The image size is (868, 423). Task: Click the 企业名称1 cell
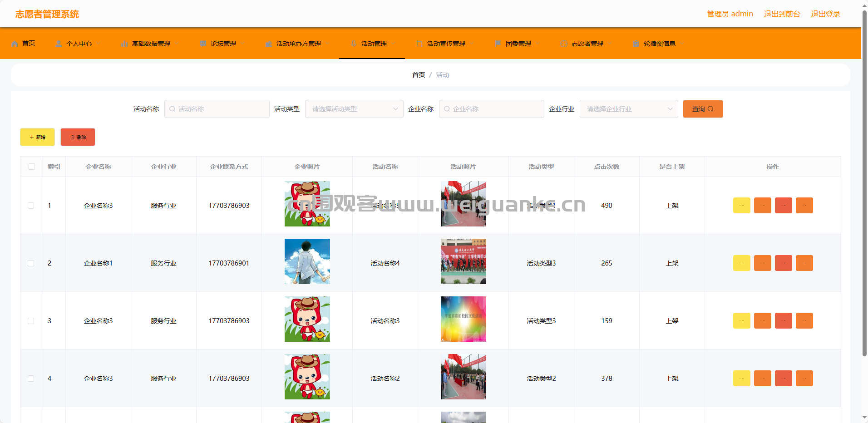(99, 263)
